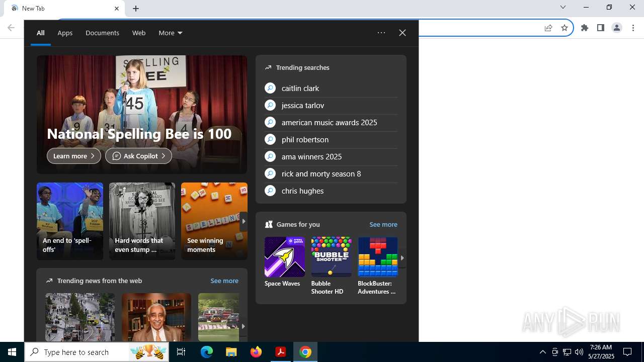Open 'An end to spell-offs' card
This screenshot has height=362, width=644.
[70, 221]
